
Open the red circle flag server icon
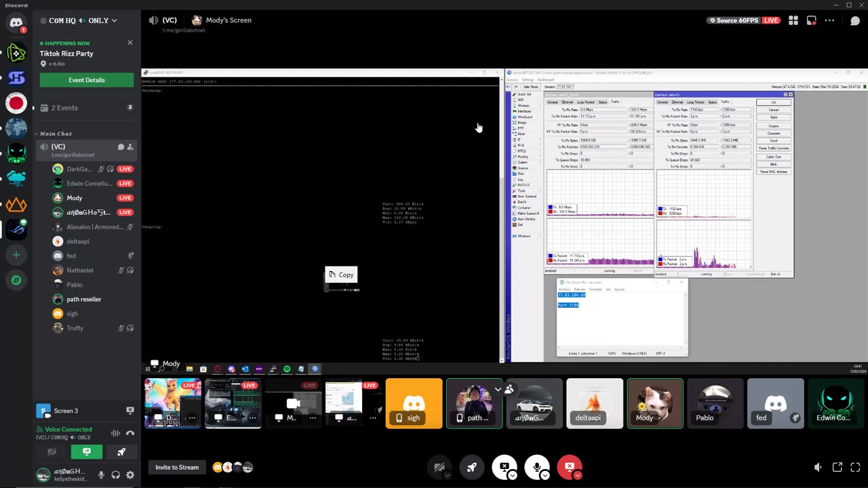coord(16,103)
